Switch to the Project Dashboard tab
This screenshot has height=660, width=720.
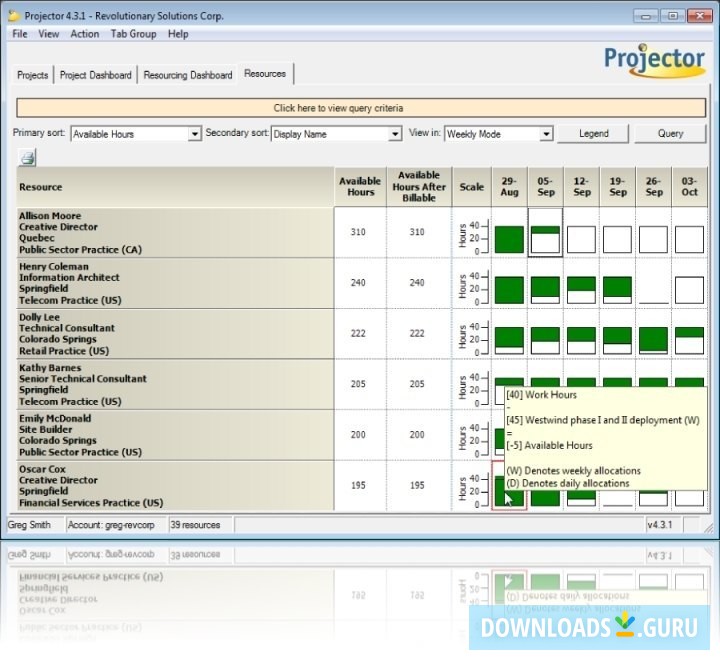point(95,75)
